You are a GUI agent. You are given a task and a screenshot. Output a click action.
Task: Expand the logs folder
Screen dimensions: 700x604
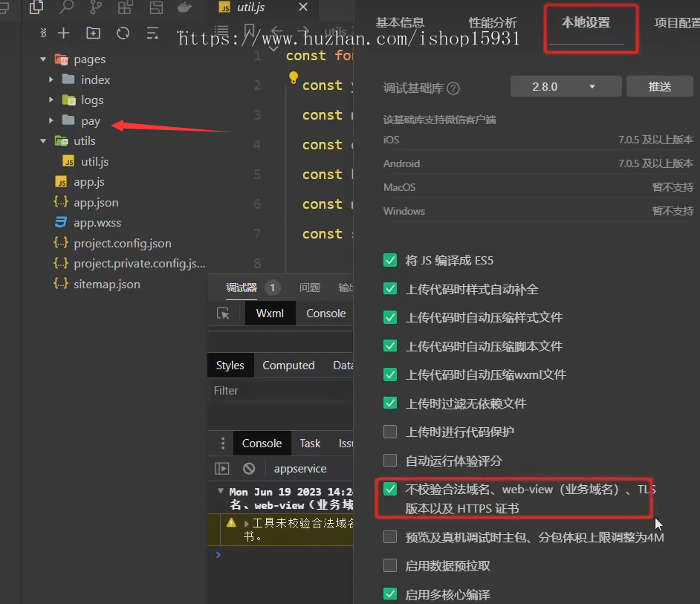coord(51,100)
